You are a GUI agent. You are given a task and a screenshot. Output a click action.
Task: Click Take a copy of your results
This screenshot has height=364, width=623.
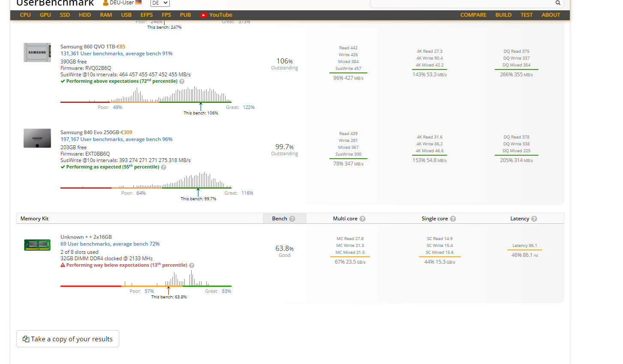click(x=68, y=339)
